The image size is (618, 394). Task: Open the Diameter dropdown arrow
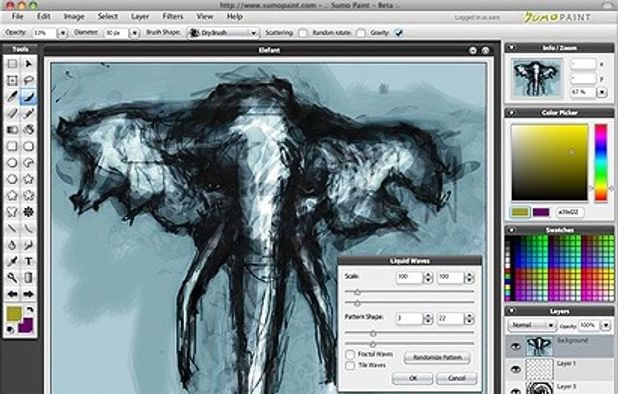134,33
